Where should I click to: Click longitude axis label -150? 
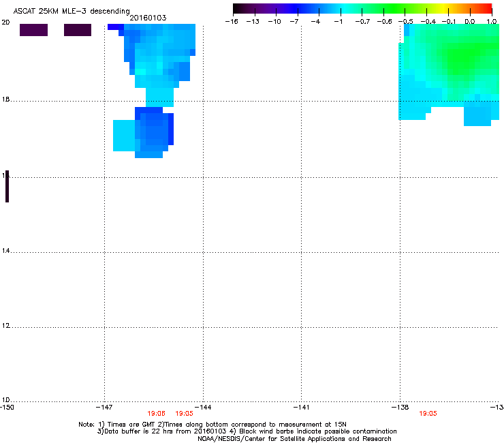(7, 408)
